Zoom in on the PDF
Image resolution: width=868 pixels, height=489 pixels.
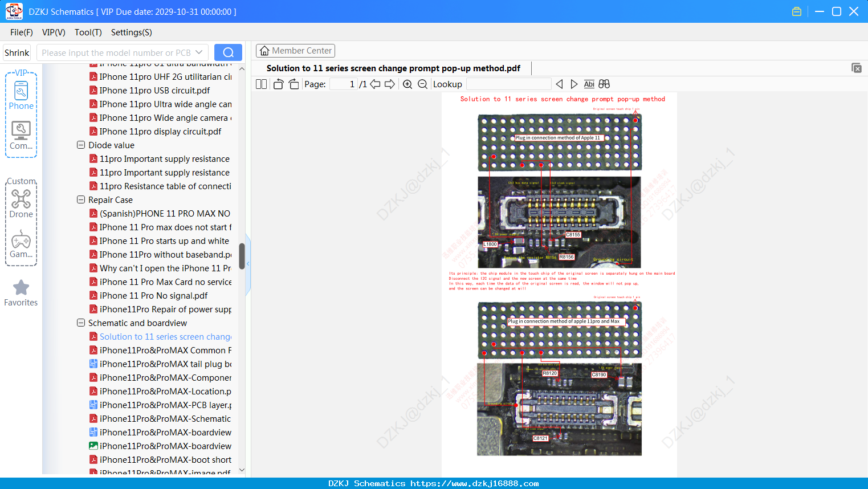tap(407, 84)
